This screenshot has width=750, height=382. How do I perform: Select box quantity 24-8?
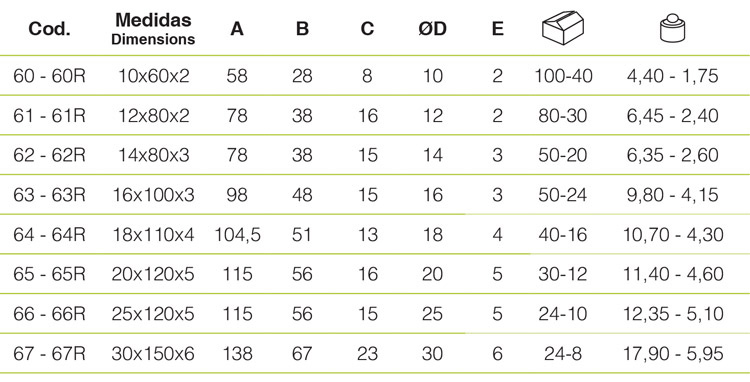[563, 354]
